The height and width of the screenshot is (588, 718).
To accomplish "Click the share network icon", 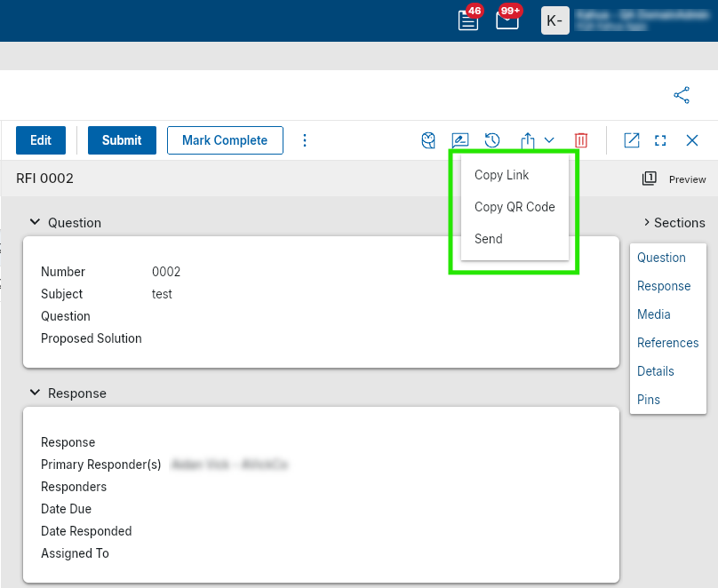I will [682, 95].
